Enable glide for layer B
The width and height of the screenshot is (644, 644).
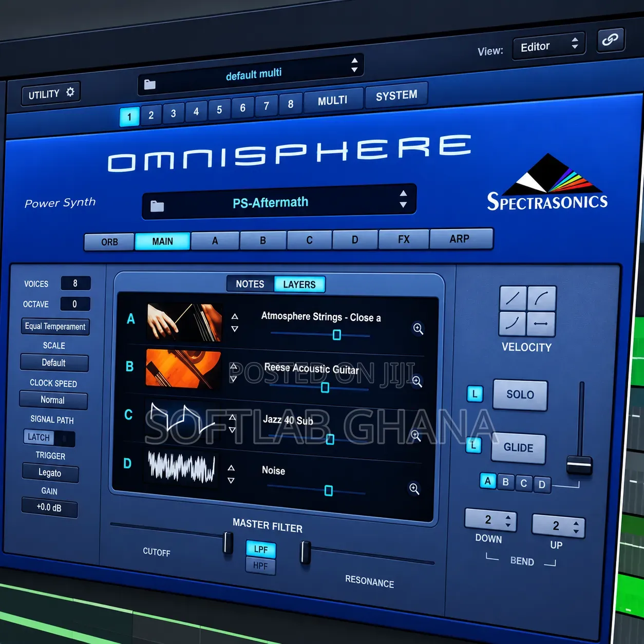[x=506, y=482]
